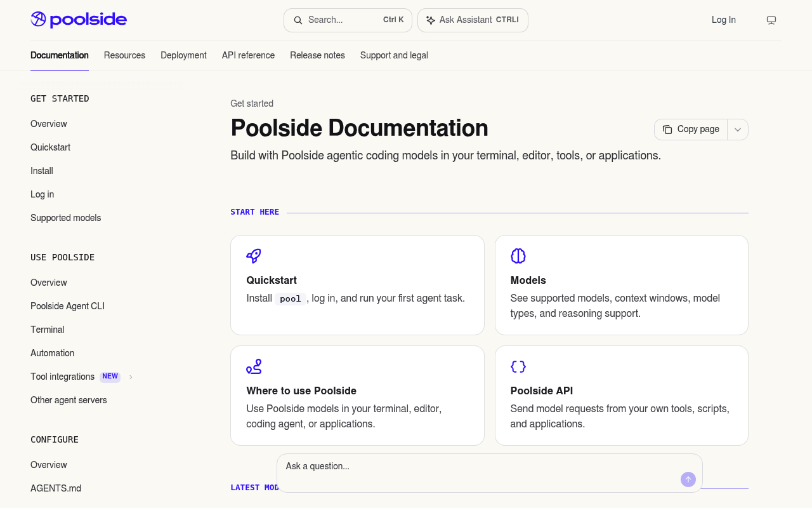Go to the Support and legal tab

394,55
